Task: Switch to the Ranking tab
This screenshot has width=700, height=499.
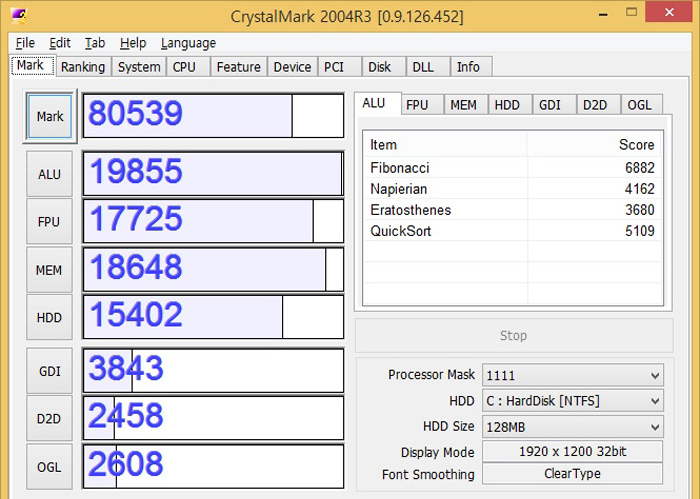Action: tap(83, 67)
